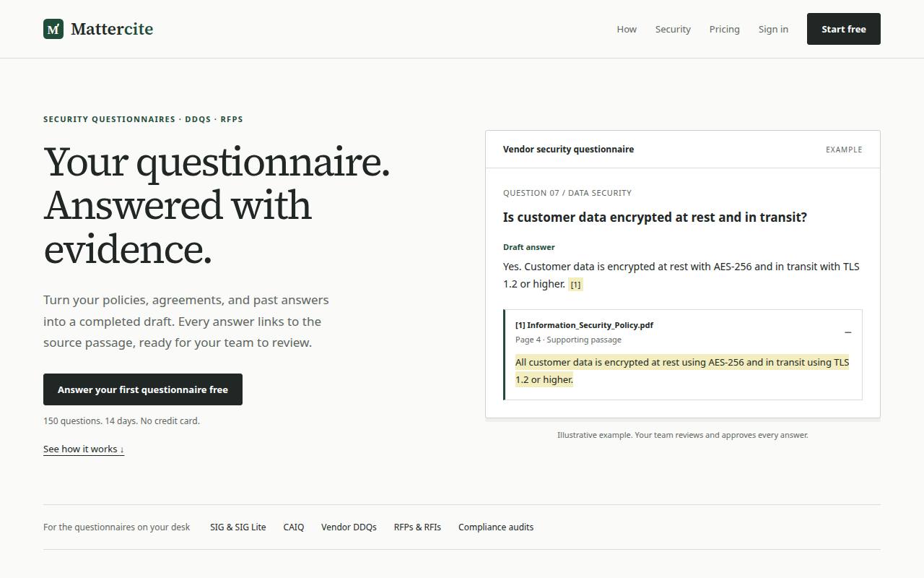The width and height of the screenshot is (924, 578).
Task: Click Answer your first questionnaire free
Action: coord(143,389)
